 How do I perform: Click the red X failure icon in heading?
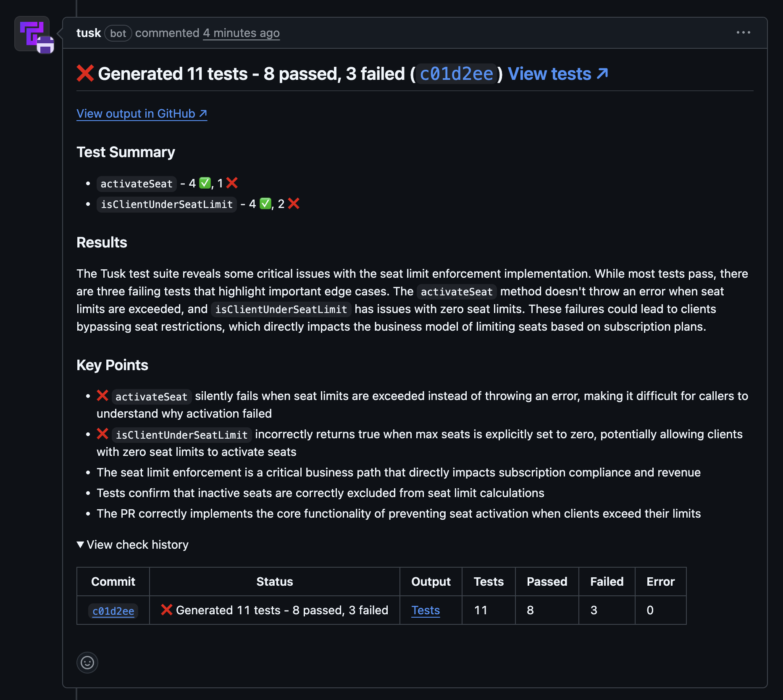pyautogui.click(x=85, y=73)
